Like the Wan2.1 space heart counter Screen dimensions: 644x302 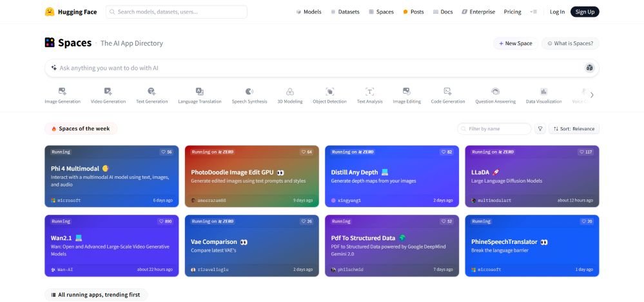click(165, 221)
